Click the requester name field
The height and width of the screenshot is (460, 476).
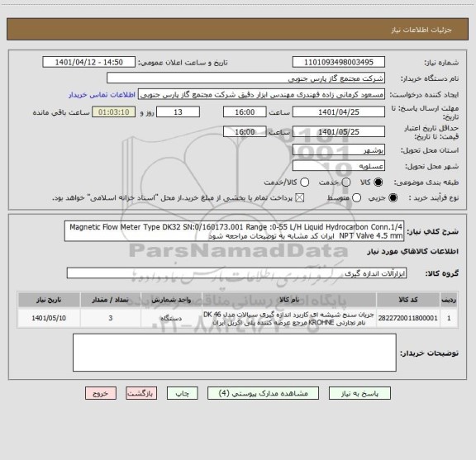coord(261,95)
